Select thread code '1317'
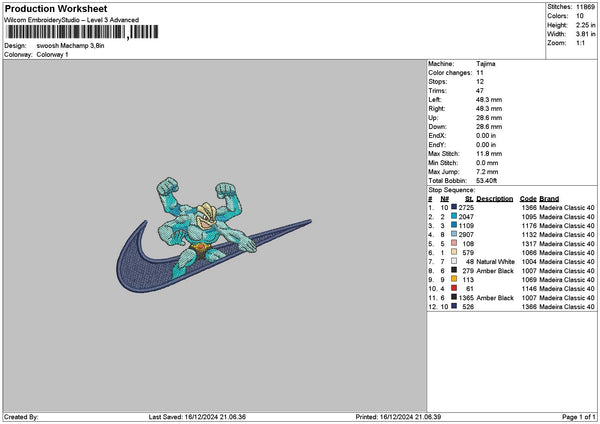The width and height of the screenshot is (600, 424). pos(529,244)
